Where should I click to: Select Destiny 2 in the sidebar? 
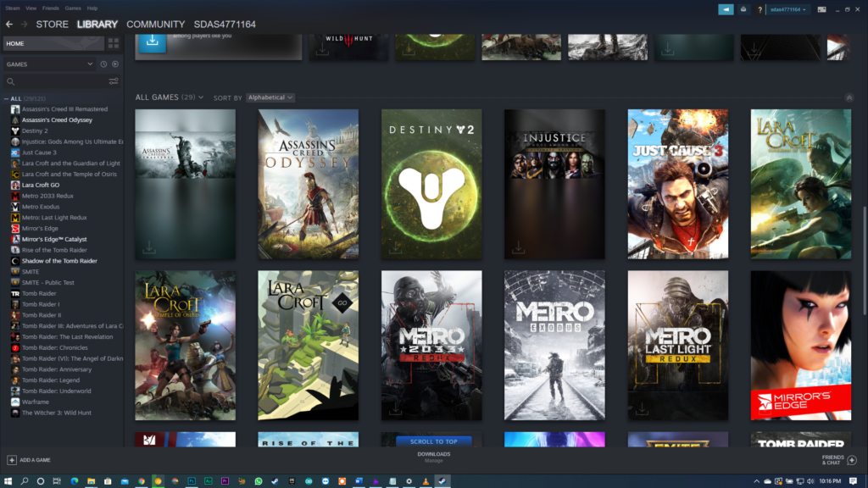tap(34, 130)
